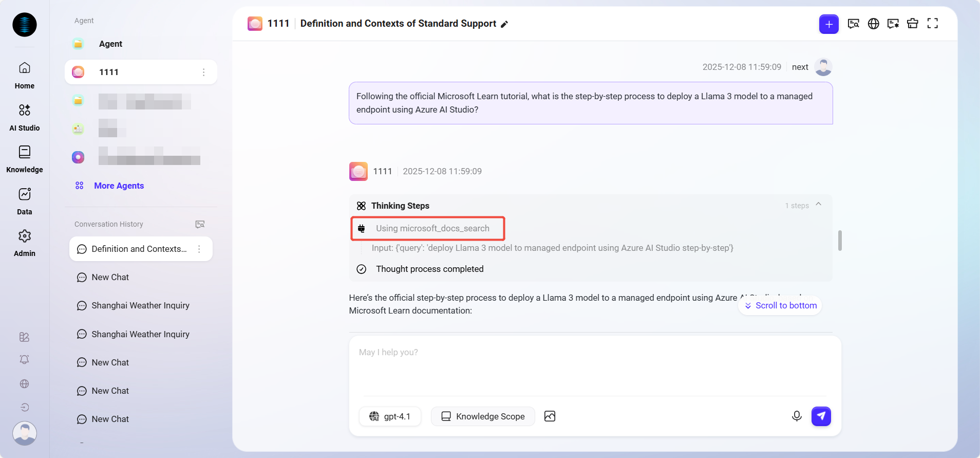Click Scroll to bottom button

[x=780, y=305]
